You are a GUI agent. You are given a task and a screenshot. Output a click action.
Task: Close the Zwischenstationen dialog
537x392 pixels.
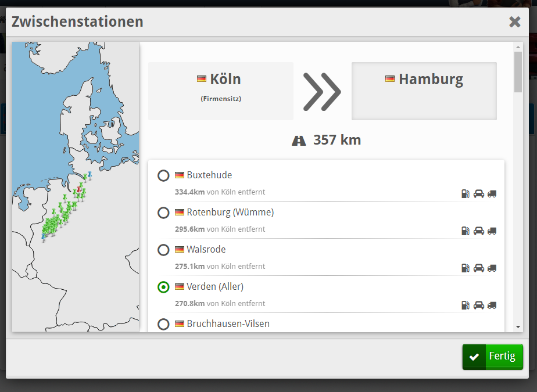pos(514,22)
